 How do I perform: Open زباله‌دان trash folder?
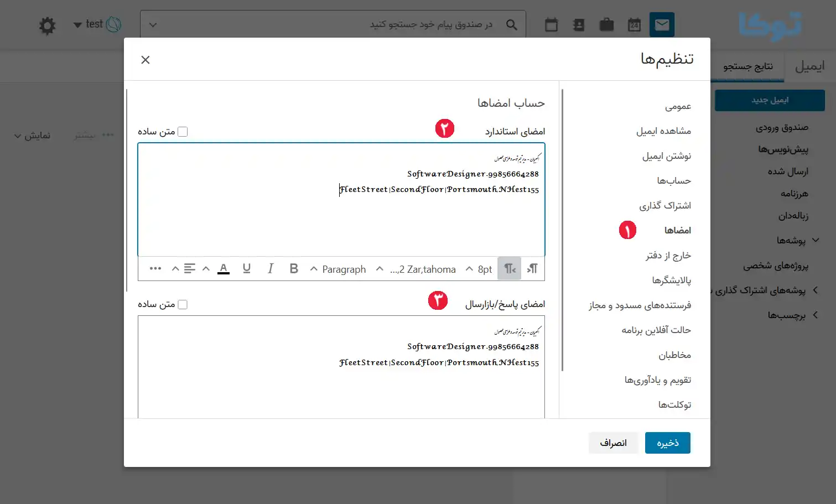coord(793,216)
